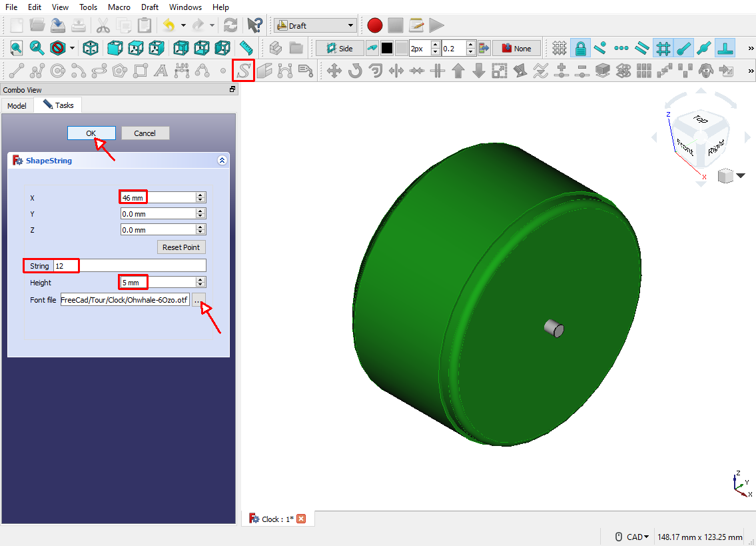Open the undo history dropdown arrow
Viewport: 756px width, 546px height.
click(183, 25)
